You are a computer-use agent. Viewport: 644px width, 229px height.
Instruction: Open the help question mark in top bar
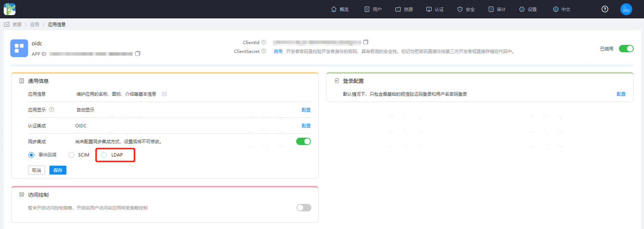click(x=605, y=9)
